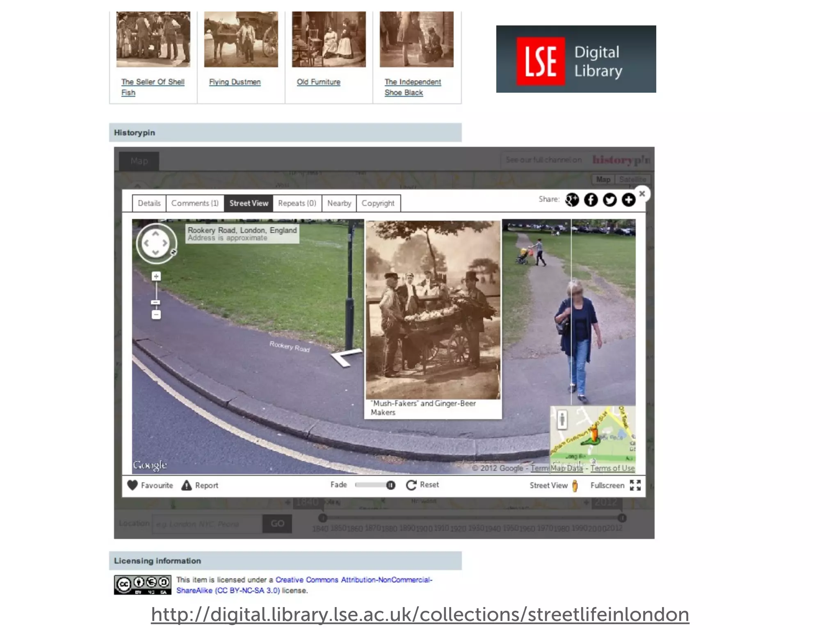The width and height of the screenshot is (840, 630).
Task: Zoom in with Street View plus button
Action: coord(156,276)
